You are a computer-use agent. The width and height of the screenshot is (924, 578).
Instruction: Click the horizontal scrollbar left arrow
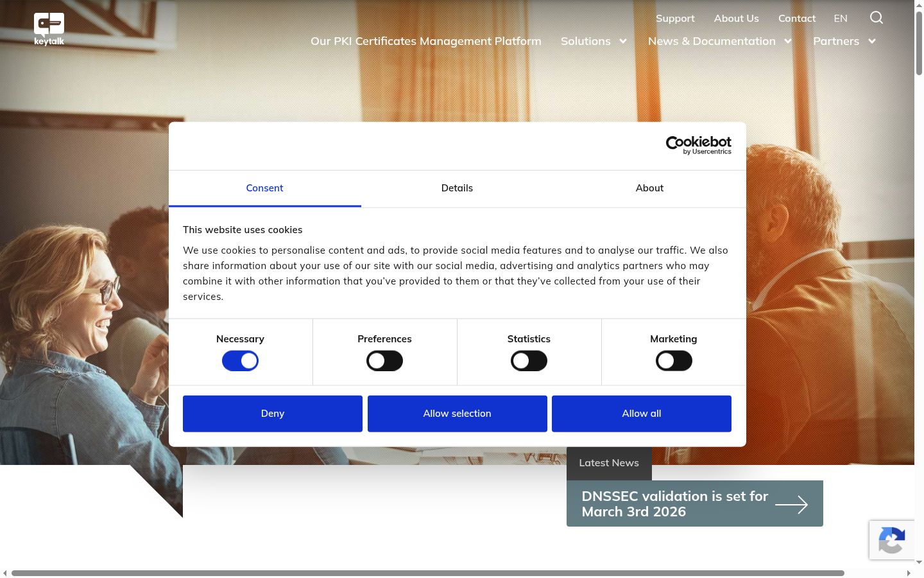tap(5, 573)
